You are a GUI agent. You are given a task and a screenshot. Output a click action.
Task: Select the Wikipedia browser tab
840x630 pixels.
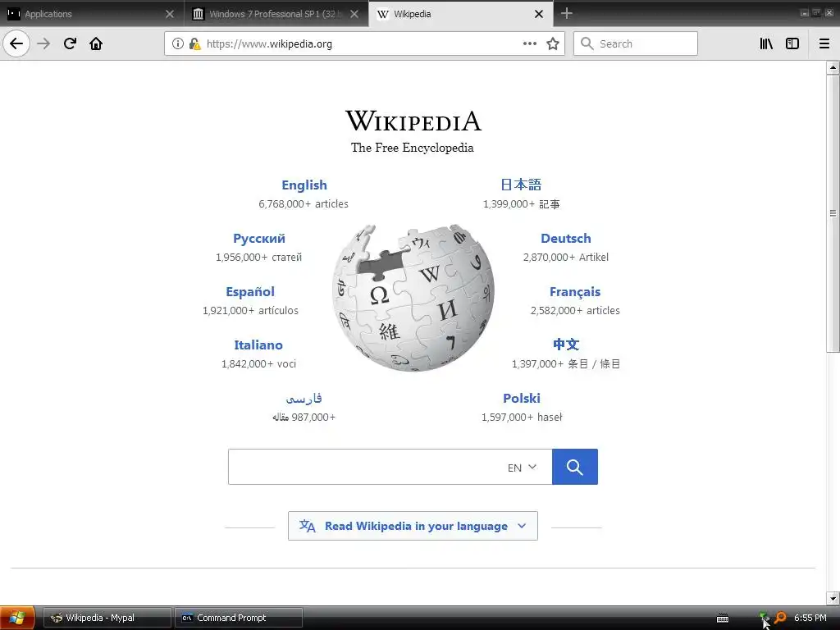(461, 14)
